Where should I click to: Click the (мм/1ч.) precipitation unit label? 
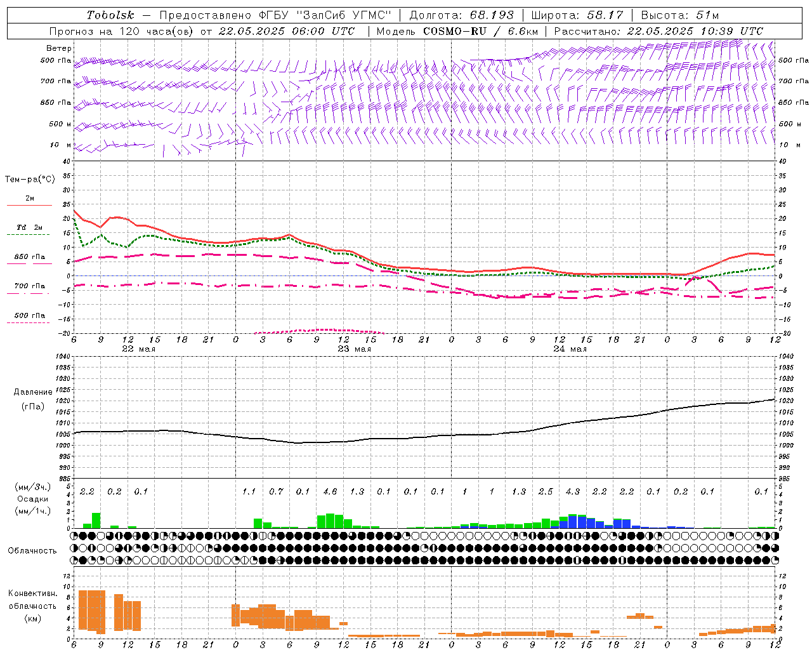(33, 512)
